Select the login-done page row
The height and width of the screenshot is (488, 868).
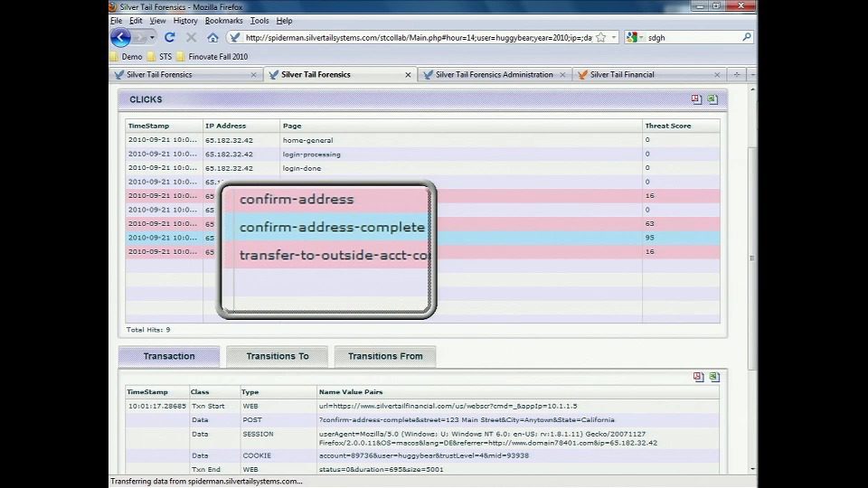point(422,168)
